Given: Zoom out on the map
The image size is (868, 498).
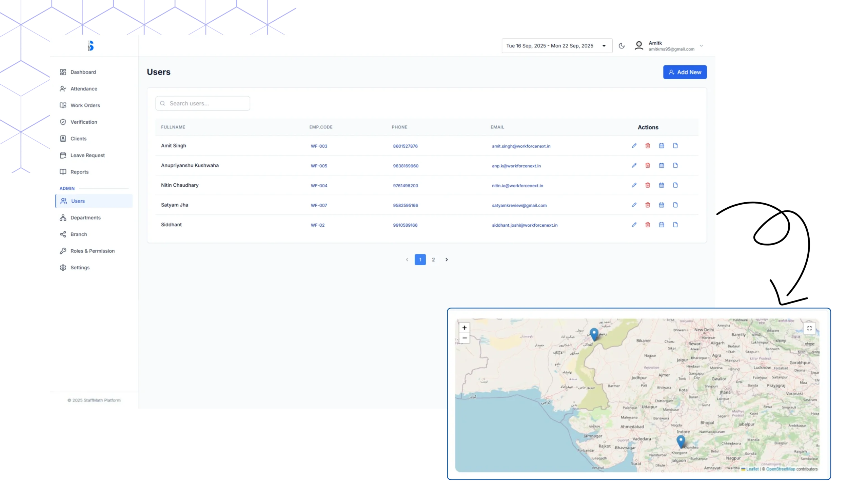Looking at the screenshot, I should click(464, 338).
